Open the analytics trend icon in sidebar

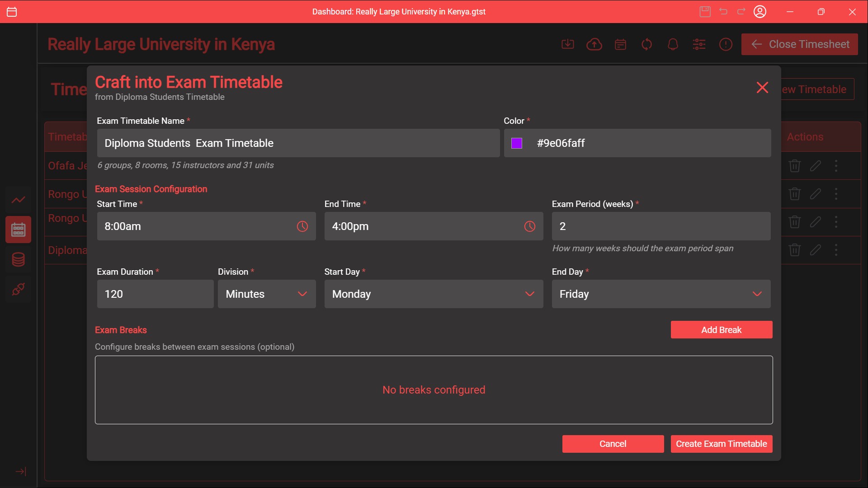[x=18, y=200]
